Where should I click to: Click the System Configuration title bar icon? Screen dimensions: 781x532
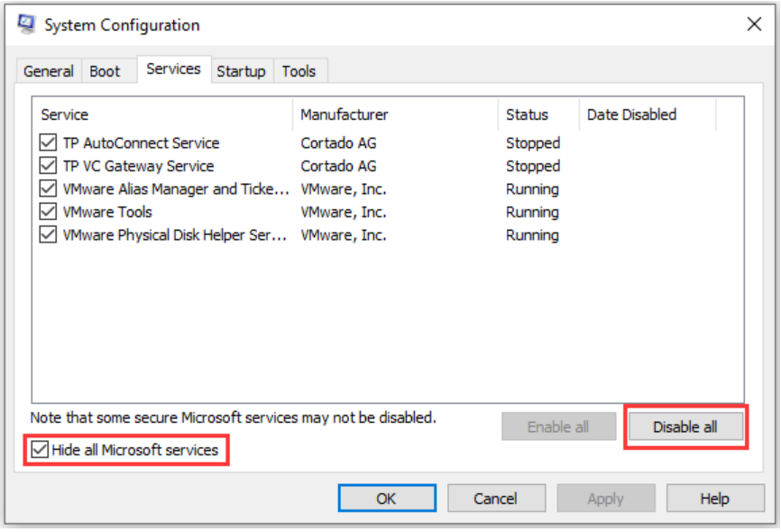pyautogui.click(x=26, y=24)
